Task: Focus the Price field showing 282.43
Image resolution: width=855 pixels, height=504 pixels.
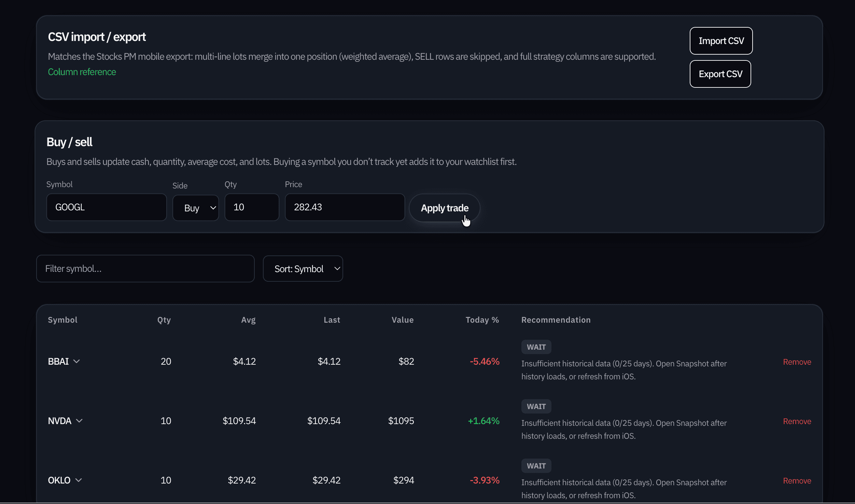Action: tap(345, 207)
